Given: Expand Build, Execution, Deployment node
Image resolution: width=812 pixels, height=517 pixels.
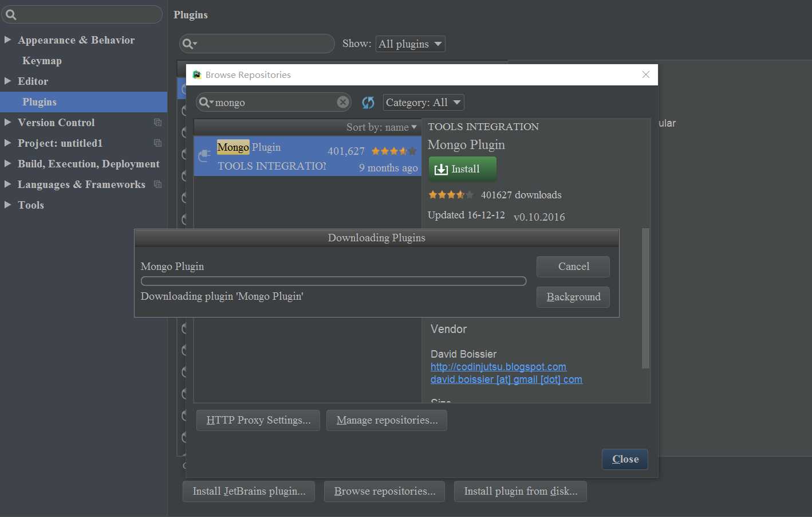Looking at the screenshot, I should (x=8, y=163).
